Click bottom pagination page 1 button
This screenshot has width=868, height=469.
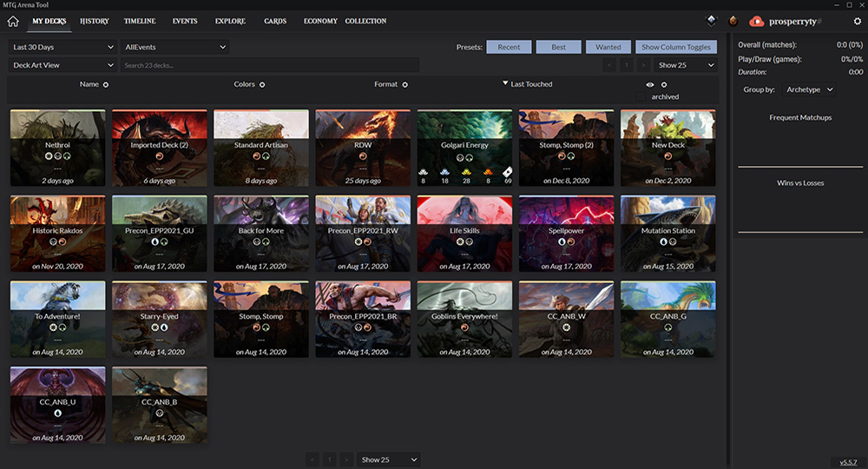[330, 459]
